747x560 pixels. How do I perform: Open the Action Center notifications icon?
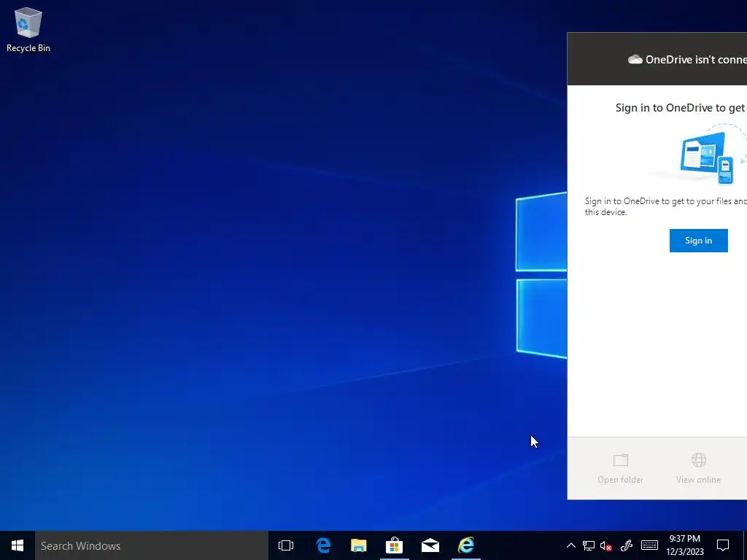click(723, 545)
